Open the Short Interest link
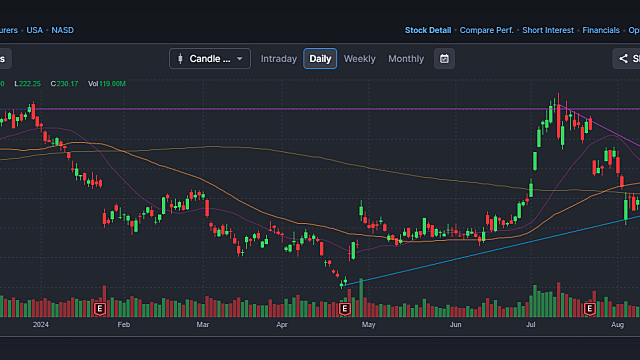The height and width of the screenshot is (360, 640). click(548, 30)
